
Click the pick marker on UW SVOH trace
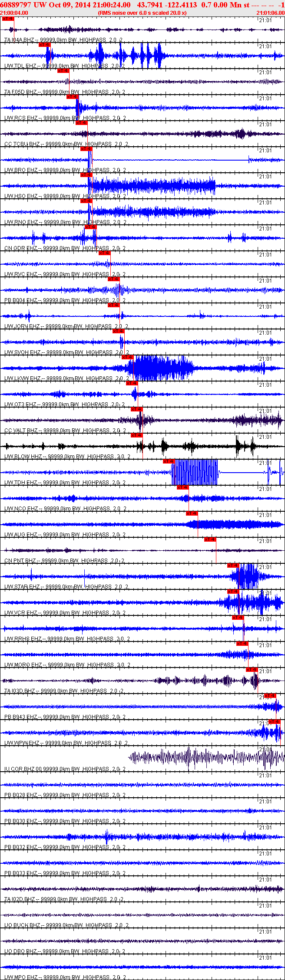tap(118, 331)
